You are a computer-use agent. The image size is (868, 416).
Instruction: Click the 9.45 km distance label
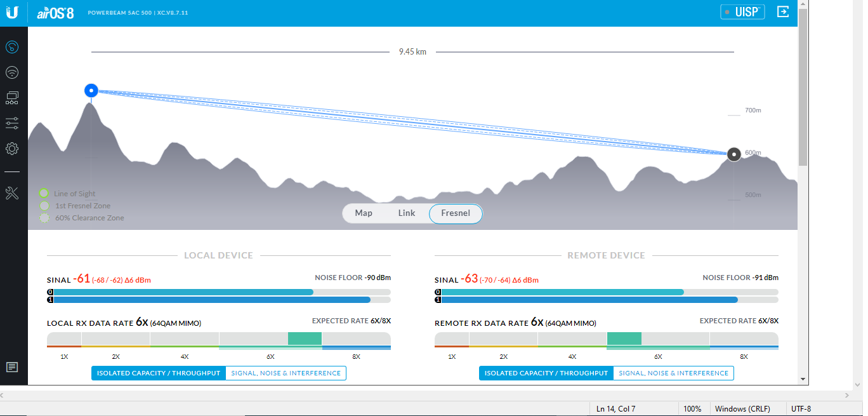412,52
